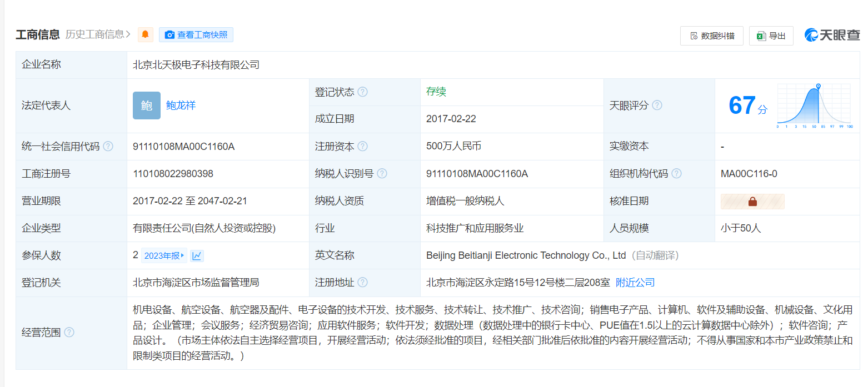Click the 经营范围 description text
This screenshot has width=868, height=387.
pyautogui.click(x=492, y=333)
